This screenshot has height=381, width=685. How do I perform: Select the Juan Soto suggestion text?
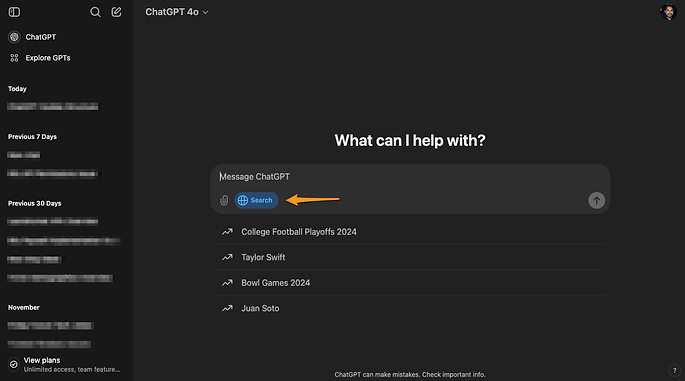click(x=260, y=308)
